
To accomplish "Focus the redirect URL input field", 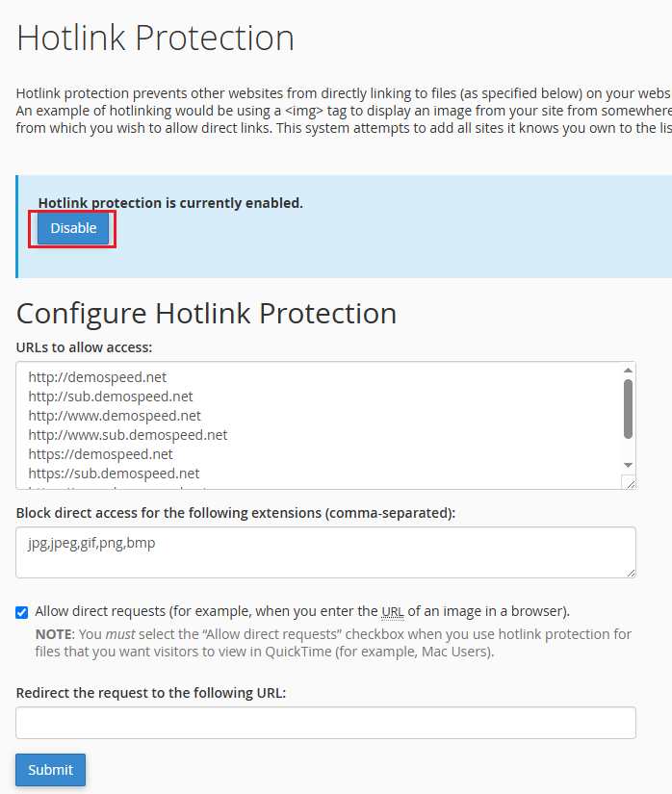I will point(325,723).
